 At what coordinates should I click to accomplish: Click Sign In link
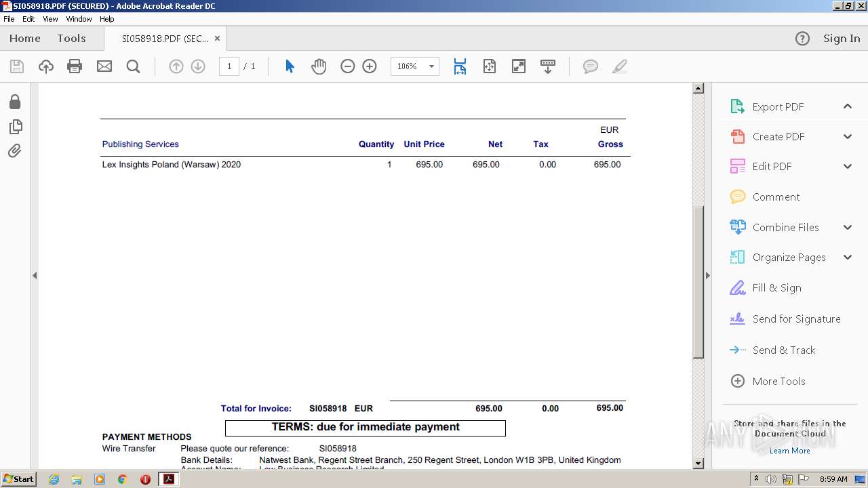click(842, 39)
